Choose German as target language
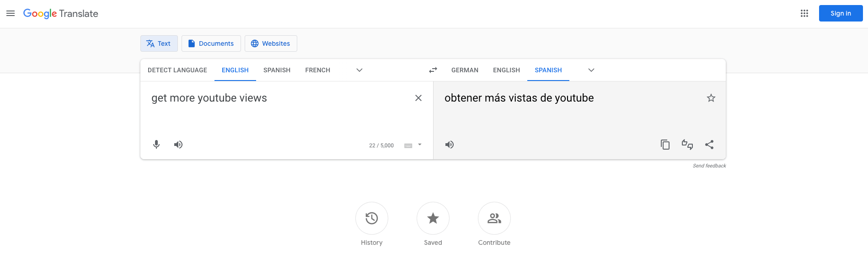The height and width of the screenshot is (264, 868). point(465,70)
